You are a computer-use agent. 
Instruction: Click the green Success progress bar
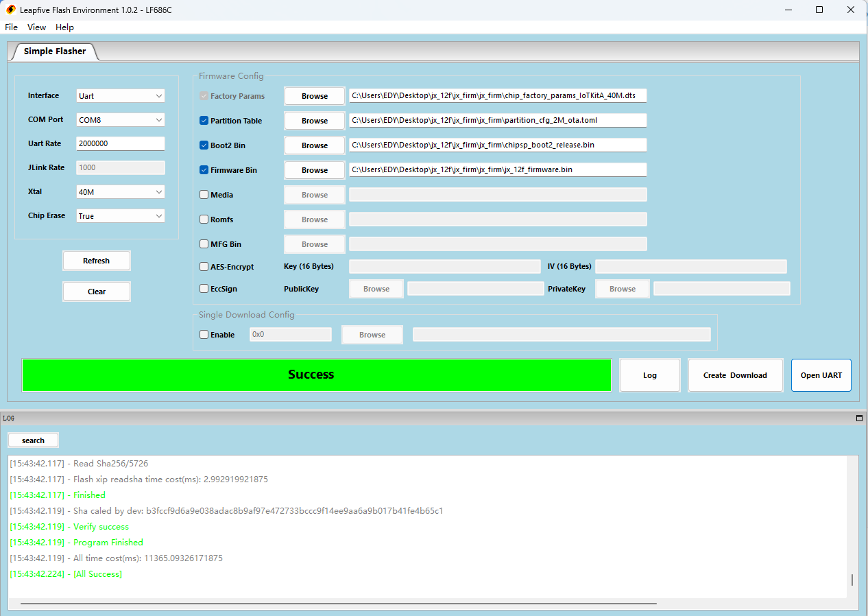click(x=316, y=375)
